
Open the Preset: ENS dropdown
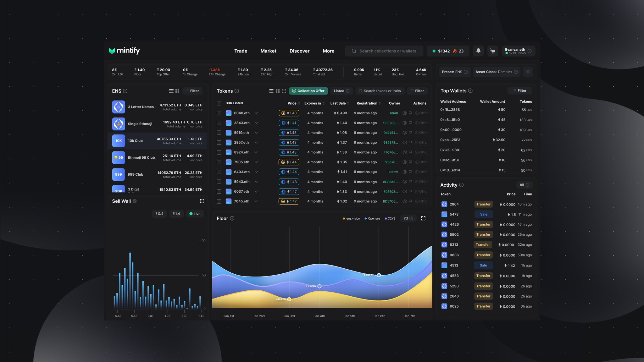(x=455, y=72)
